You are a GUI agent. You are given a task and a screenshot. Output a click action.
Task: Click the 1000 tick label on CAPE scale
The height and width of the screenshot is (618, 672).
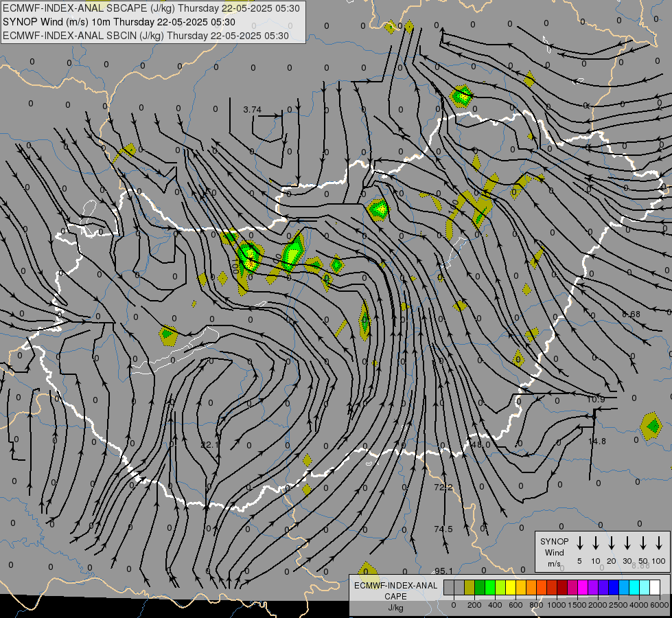click(x=557, y=605)
